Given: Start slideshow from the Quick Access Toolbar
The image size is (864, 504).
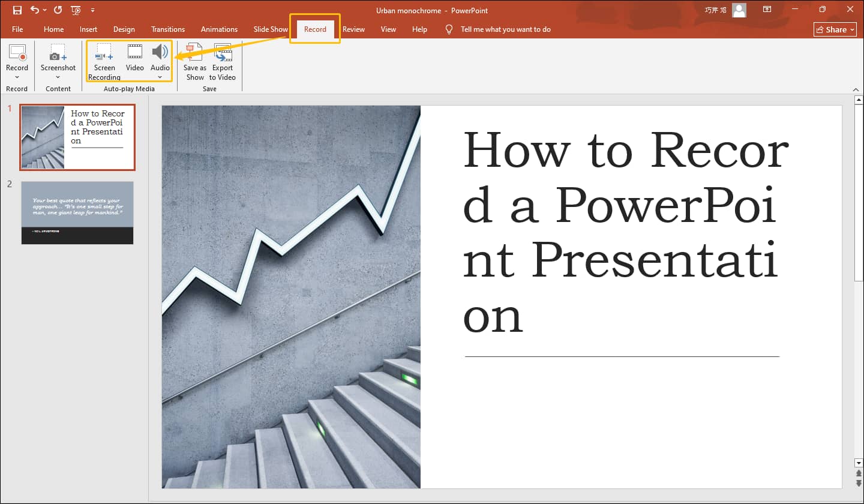Looking at the screenshot, I should pos(76,10).
